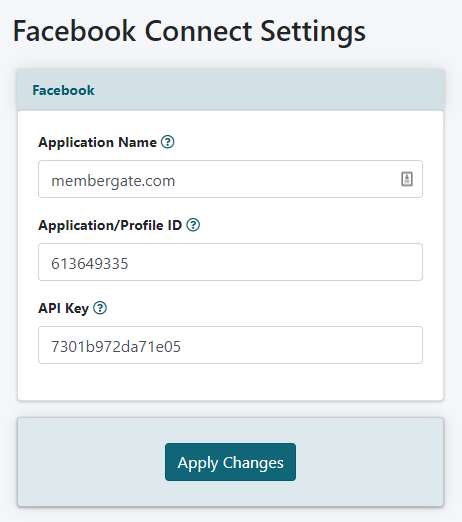Show the API Key help tooltip
This screenshot has height=522, width=462.
pos(100,308)
